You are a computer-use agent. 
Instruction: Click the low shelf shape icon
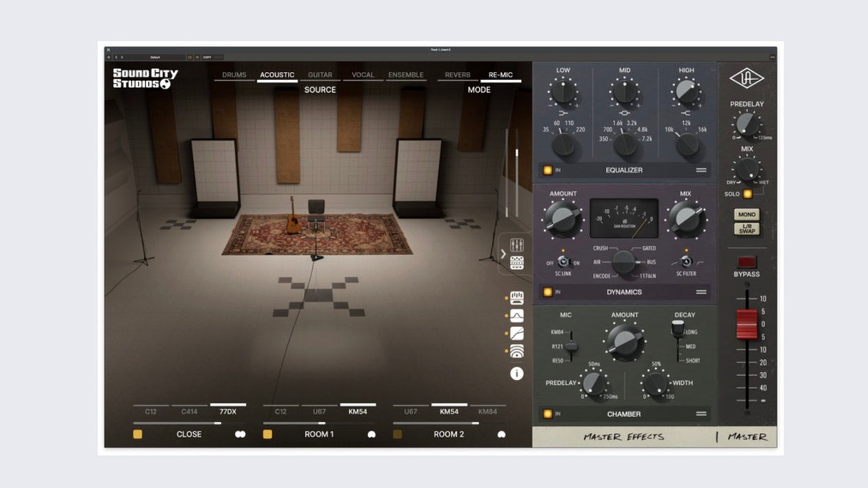(563, 112)
